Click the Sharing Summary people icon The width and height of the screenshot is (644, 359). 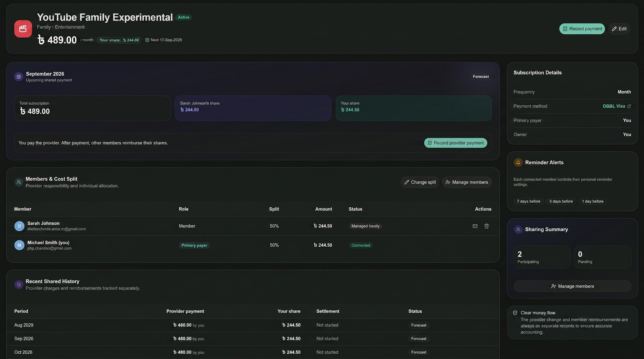pyautogui.click(x=518, y=230)
